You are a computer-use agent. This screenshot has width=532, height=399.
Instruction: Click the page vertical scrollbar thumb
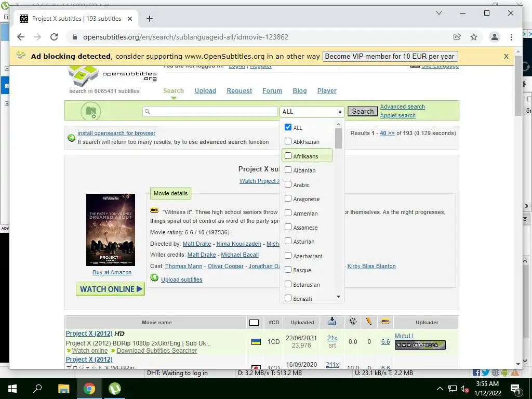point(518,86)
